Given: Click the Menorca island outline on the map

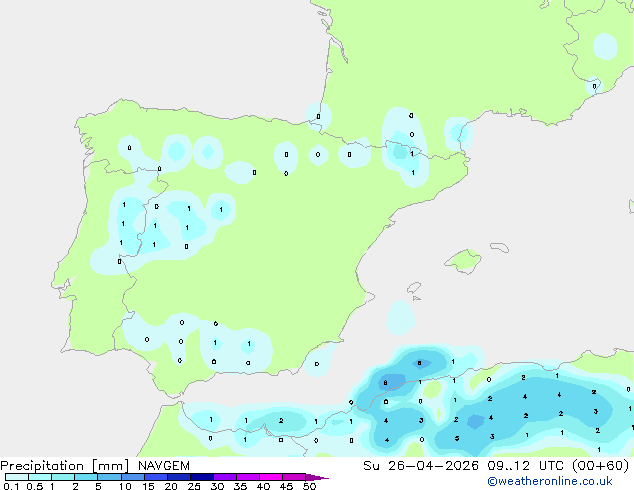Looking at the screenshot, I should pos(500,247).
